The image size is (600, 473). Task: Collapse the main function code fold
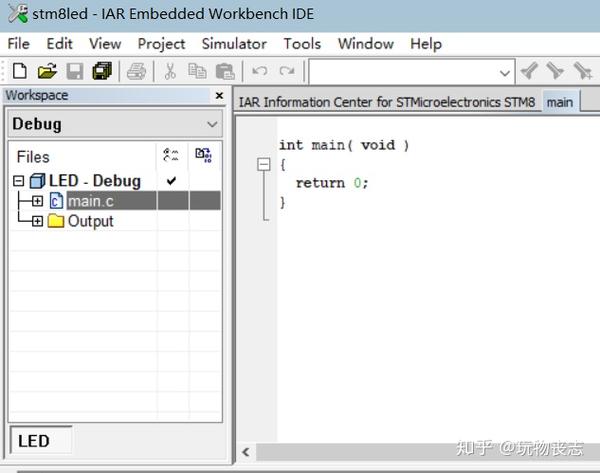coord(264,165)
